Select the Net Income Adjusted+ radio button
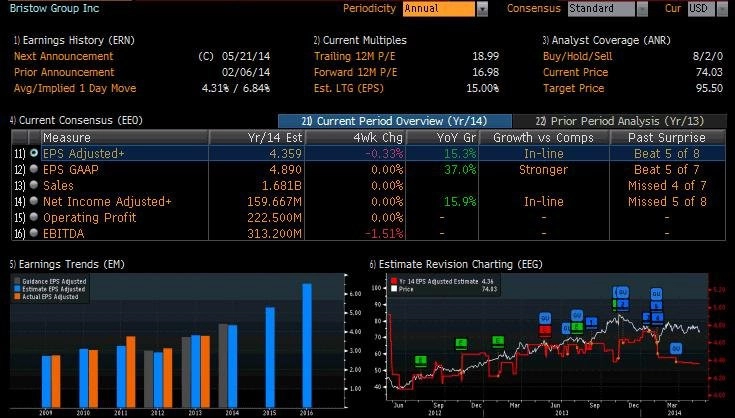The width and height of the screenshot is (735, 418). pyautogui.click(x=34, y=201)
